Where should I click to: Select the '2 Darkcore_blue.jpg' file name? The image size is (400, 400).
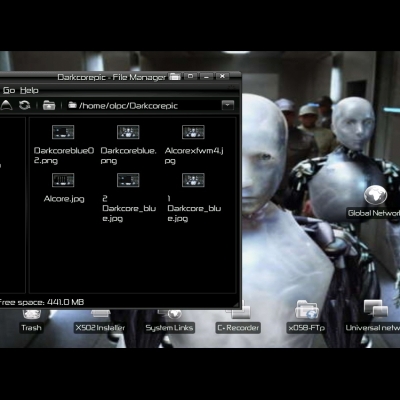point(129,209)
